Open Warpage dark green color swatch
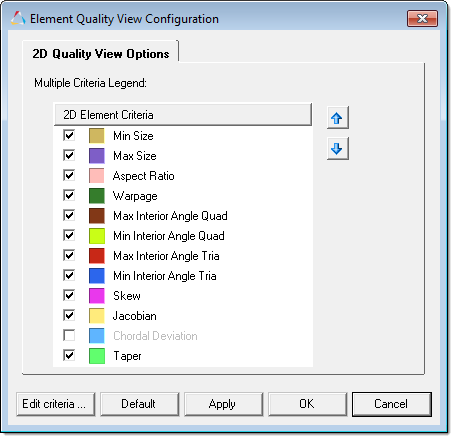The height and width of the screenshot is (439, 454). point(97,196)
